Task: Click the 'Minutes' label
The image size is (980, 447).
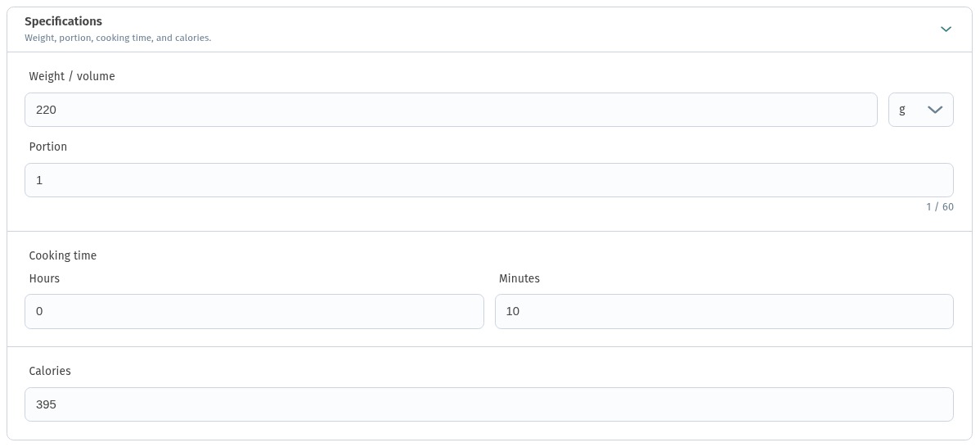Action: (519, 278)
